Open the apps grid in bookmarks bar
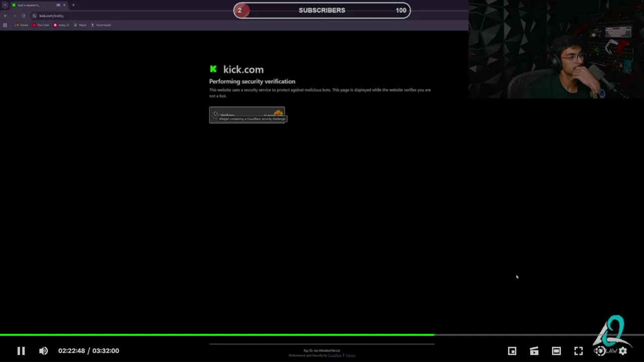 click(5, 25)
